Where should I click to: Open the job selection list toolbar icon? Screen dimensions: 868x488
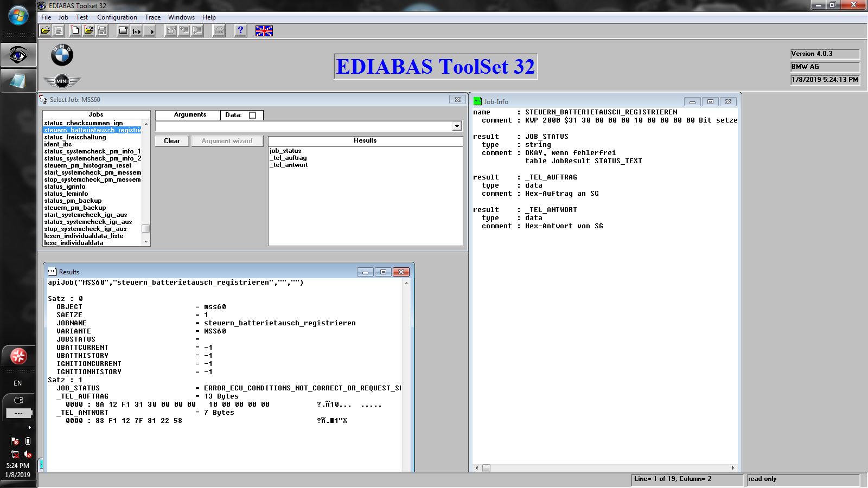(x=123, y=31)
